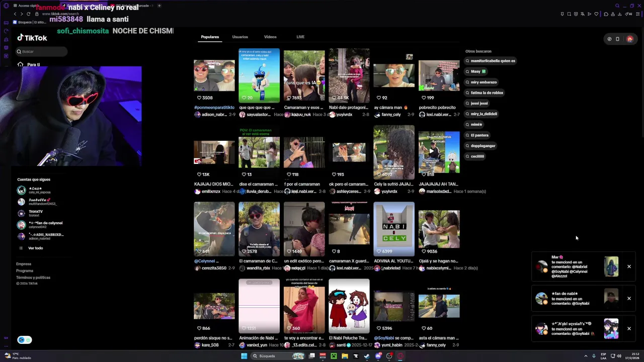Screen dimensions: 644x362
Task: Click the Windows taskbar Búsqueda box
Action: pyautogui.click(x=277, y=356)
